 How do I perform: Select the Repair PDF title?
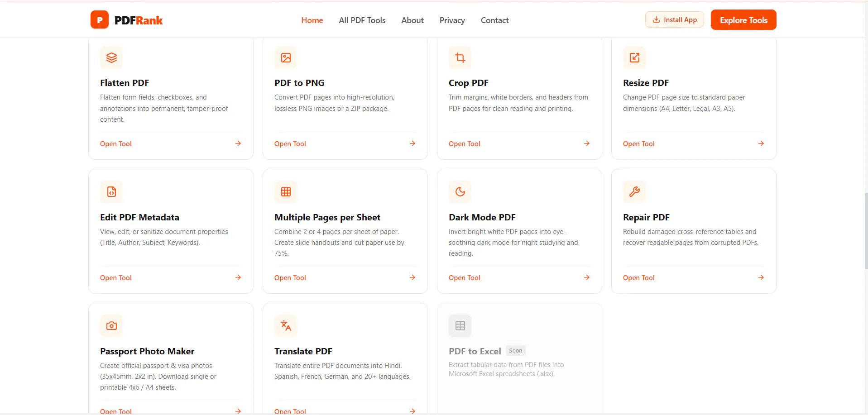(x=646, y=218)
